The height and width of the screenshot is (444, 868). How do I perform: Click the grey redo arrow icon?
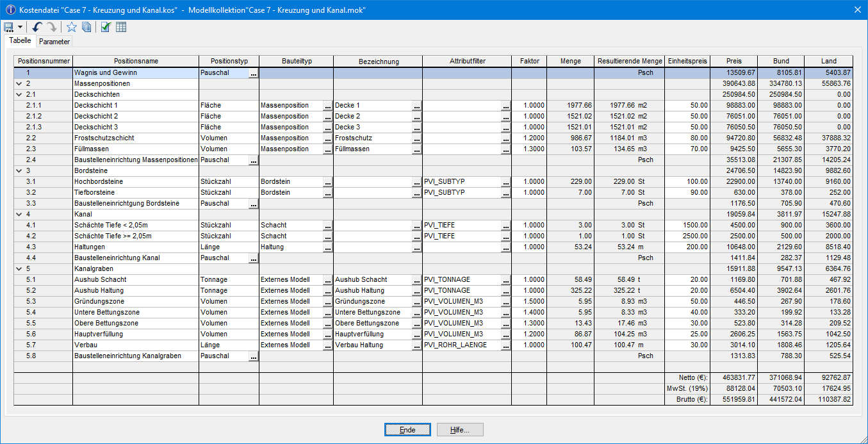[x=51, y=27]
